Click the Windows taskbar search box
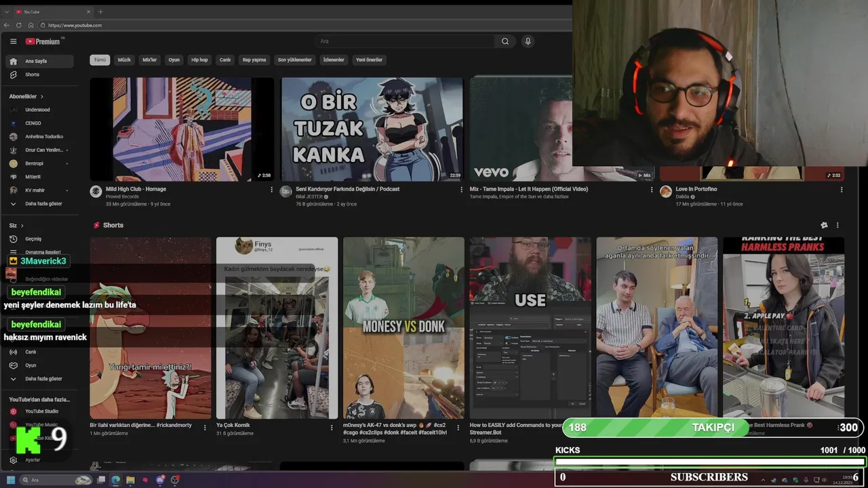Viewport: 868px width, 488px height. (56, 480)
